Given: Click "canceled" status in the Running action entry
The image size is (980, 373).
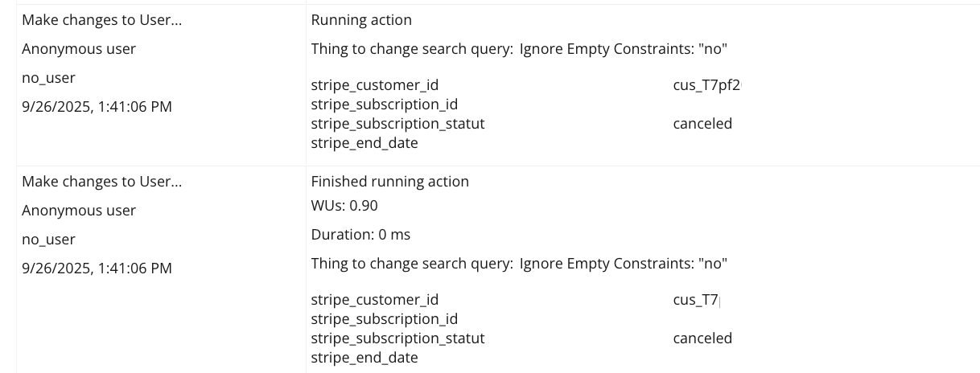Looking at the screenshot, I should [x=702, y=124].
